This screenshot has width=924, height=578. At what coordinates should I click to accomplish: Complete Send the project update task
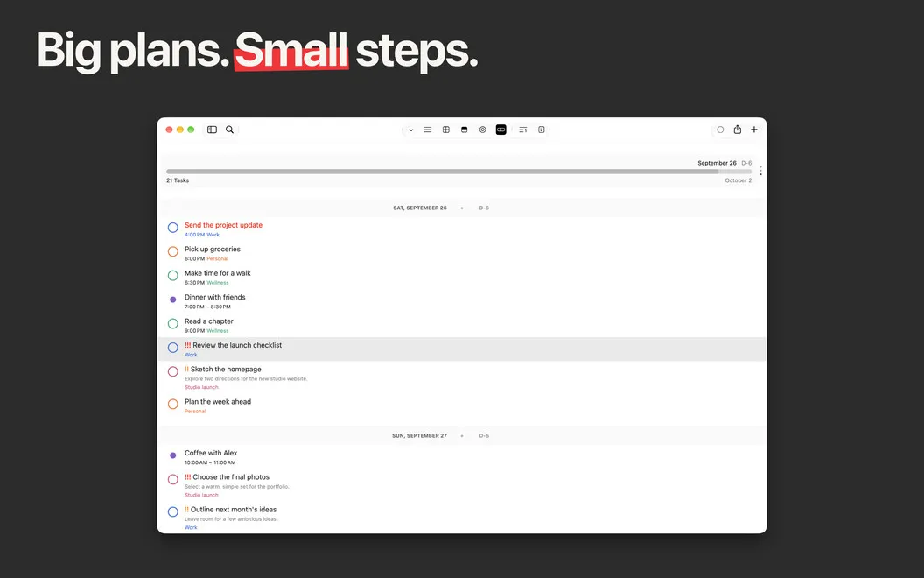(172, 228)
